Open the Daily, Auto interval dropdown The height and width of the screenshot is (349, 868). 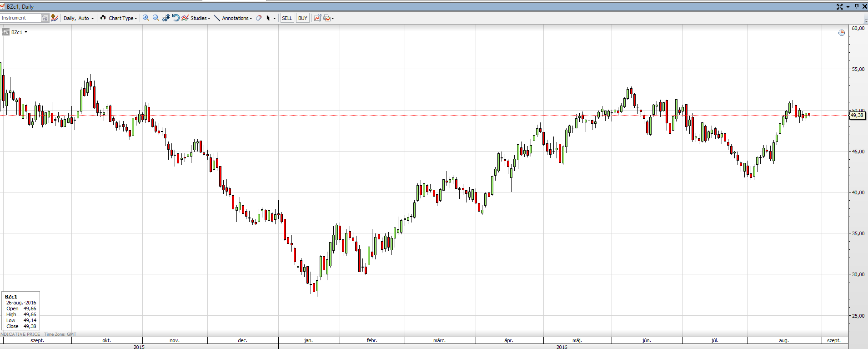point(79,18)
